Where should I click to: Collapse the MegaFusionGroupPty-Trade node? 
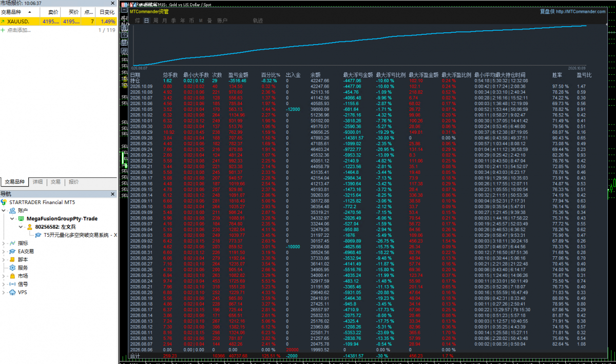tap(13, 218)
